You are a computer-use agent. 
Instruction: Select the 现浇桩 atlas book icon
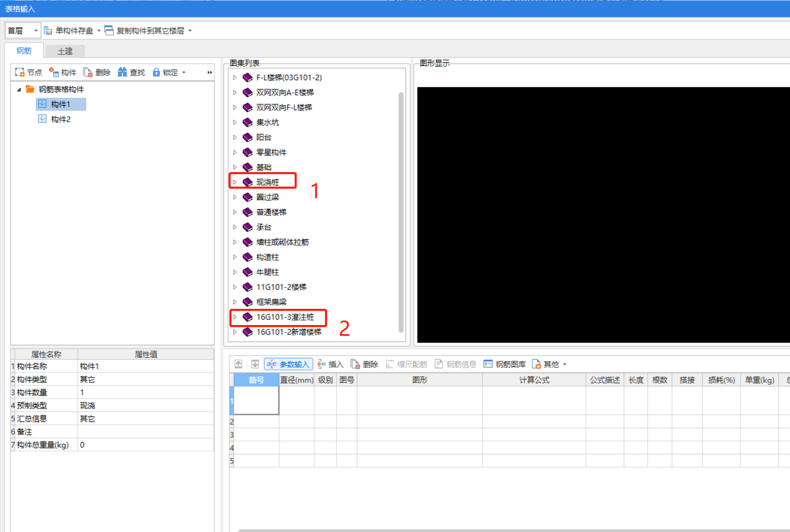coord(248,182)
